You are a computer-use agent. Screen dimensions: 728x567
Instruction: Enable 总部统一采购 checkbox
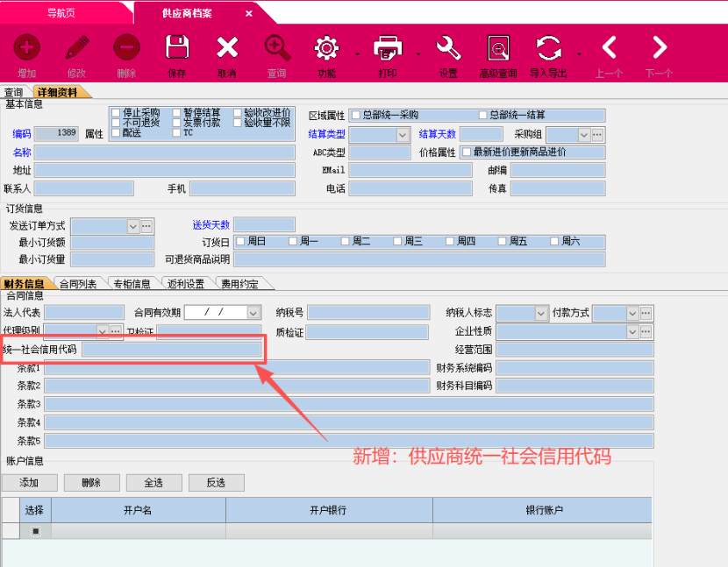pos(356,115)
